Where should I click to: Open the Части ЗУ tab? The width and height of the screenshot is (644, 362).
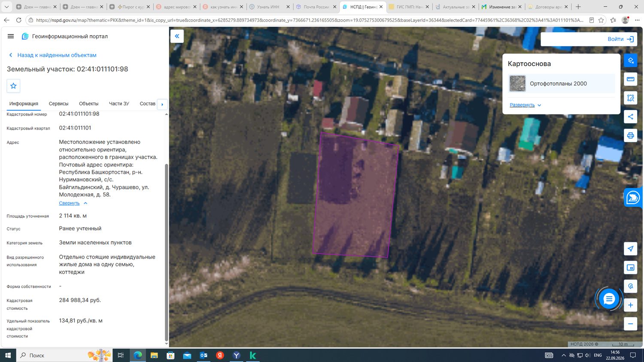point(119,104)
